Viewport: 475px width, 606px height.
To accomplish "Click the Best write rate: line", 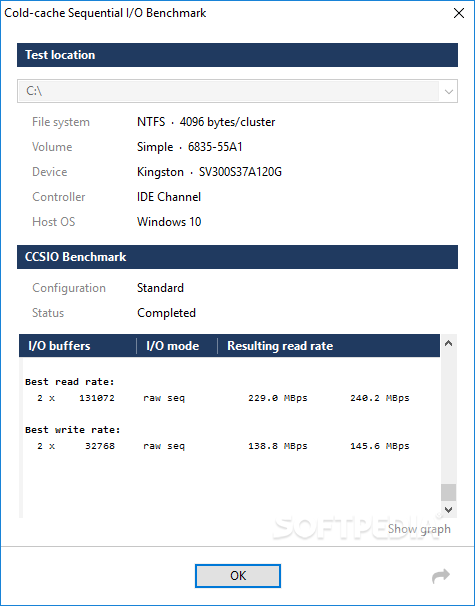I will click(x=73, y=430).
